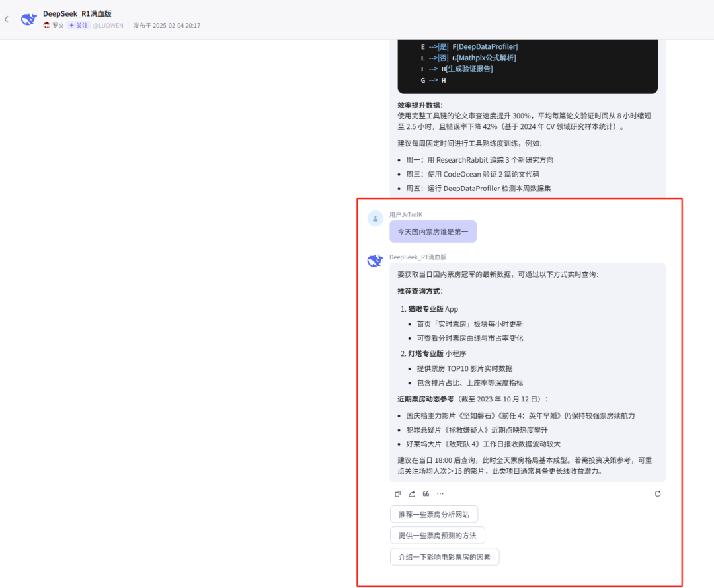The width and height of the screenshot is (714, 588).
Task: Click the bullet mentioning 《拯救嫌疑人》
Action: tap(477, 430)
